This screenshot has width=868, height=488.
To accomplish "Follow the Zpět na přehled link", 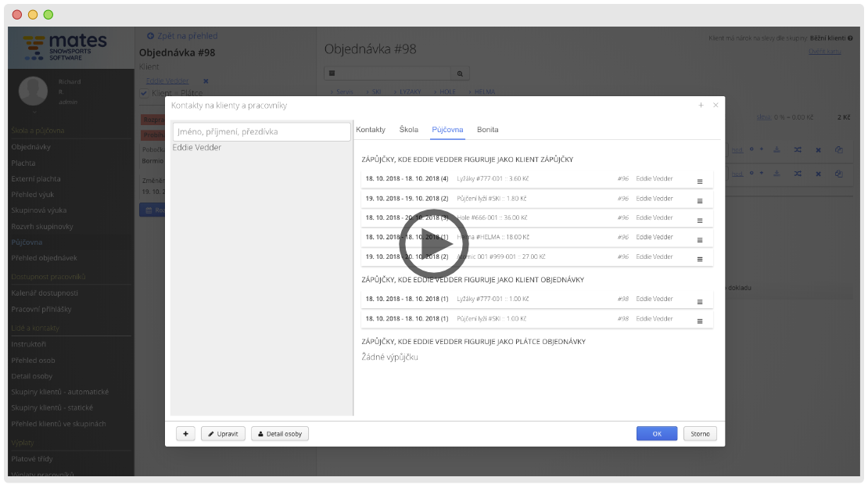I will (182, 36).
